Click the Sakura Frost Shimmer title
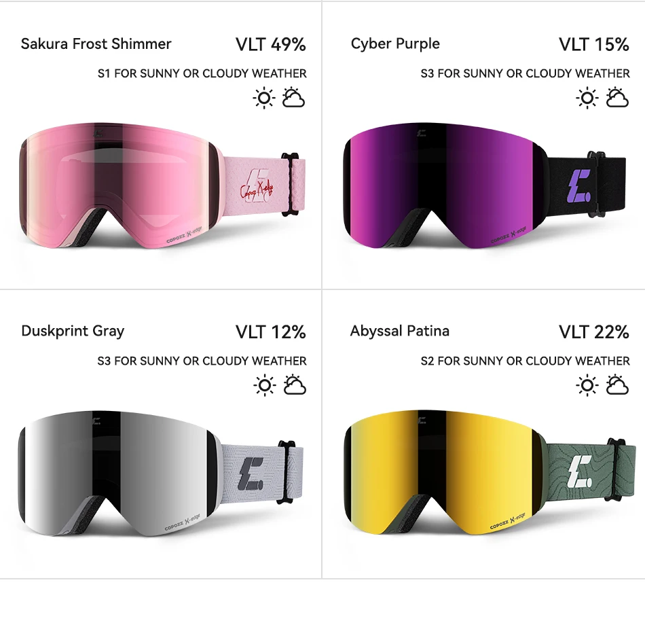This screenshot has height=644, width=645. 96,43
